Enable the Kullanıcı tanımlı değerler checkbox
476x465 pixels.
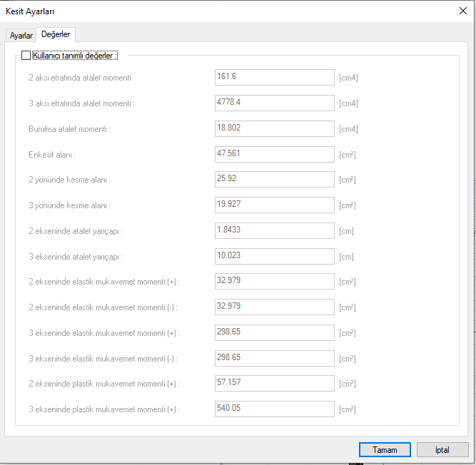[26, 56]
